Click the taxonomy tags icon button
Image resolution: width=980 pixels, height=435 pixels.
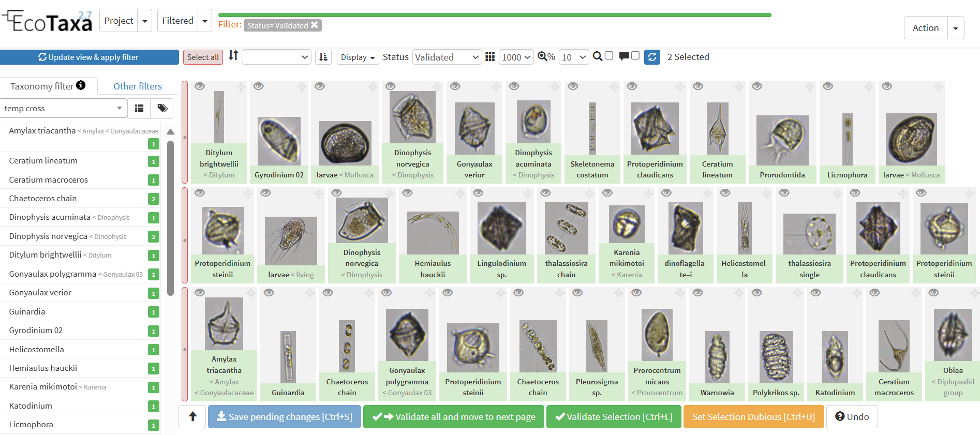(162, 108)
